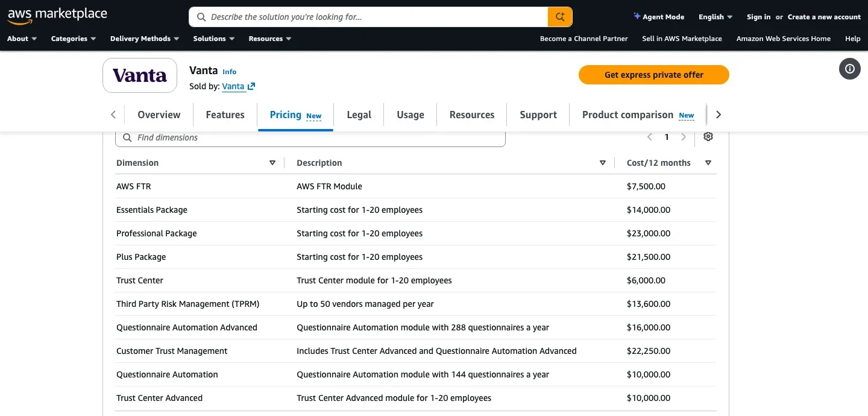Click the orange AI search button
Screen dimensions: 868x416
pyautogui.click(x=560, y=17)
